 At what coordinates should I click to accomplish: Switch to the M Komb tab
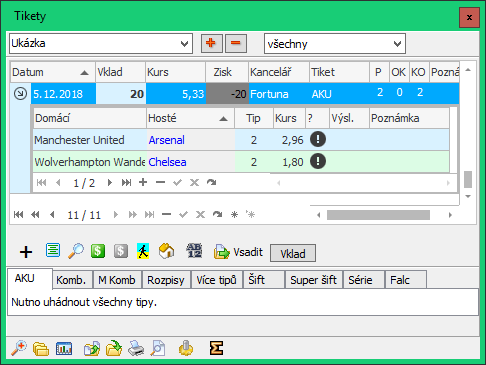(117, 280)
